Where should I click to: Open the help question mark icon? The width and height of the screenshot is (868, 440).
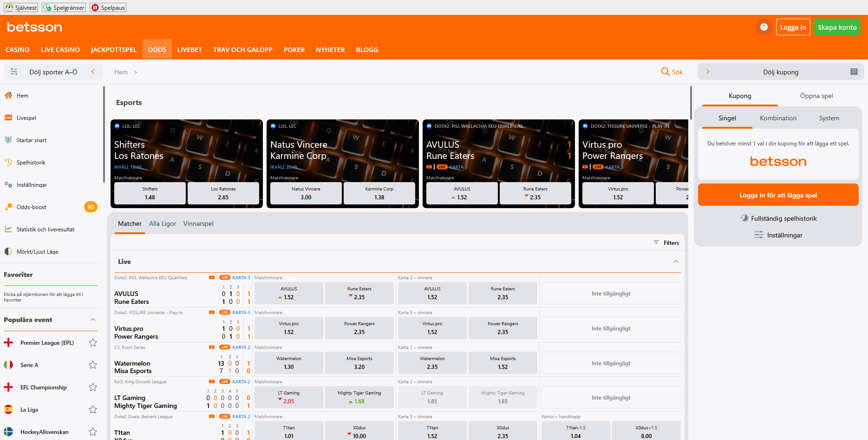point(764,27)
